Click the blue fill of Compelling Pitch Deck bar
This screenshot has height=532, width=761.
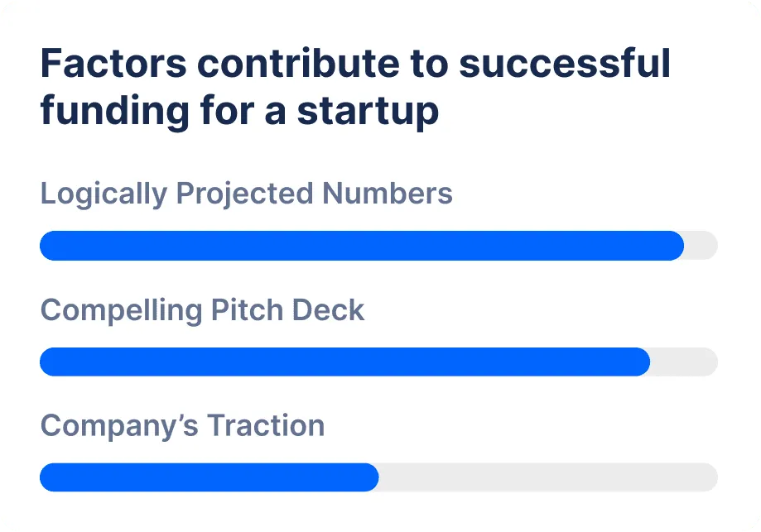344,362
